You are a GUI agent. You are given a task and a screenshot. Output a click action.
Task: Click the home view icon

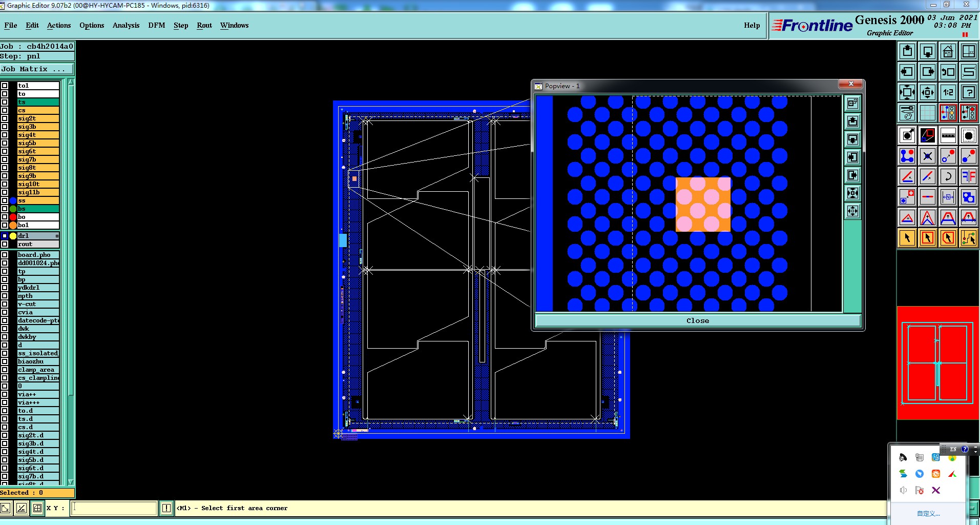948,51
